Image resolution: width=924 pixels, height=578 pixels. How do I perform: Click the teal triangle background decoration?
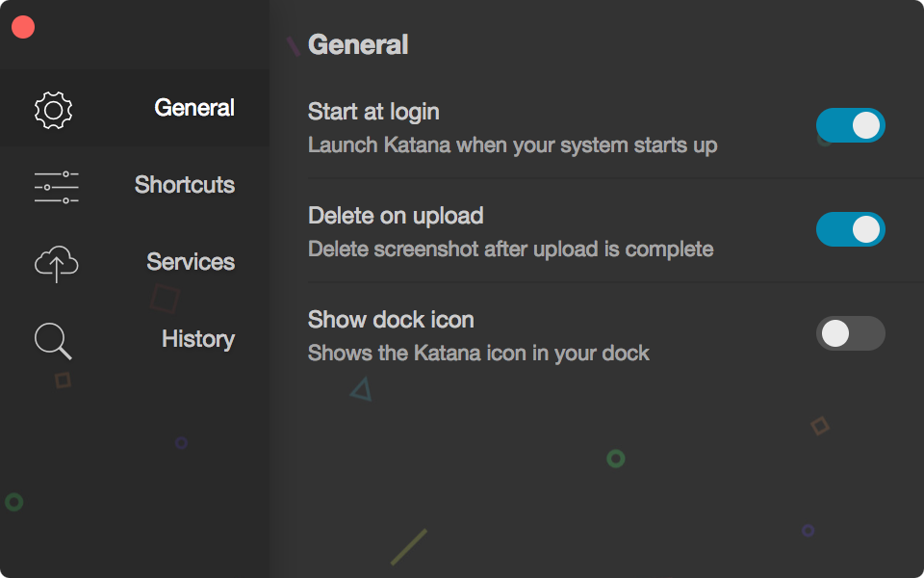point(361,390)
